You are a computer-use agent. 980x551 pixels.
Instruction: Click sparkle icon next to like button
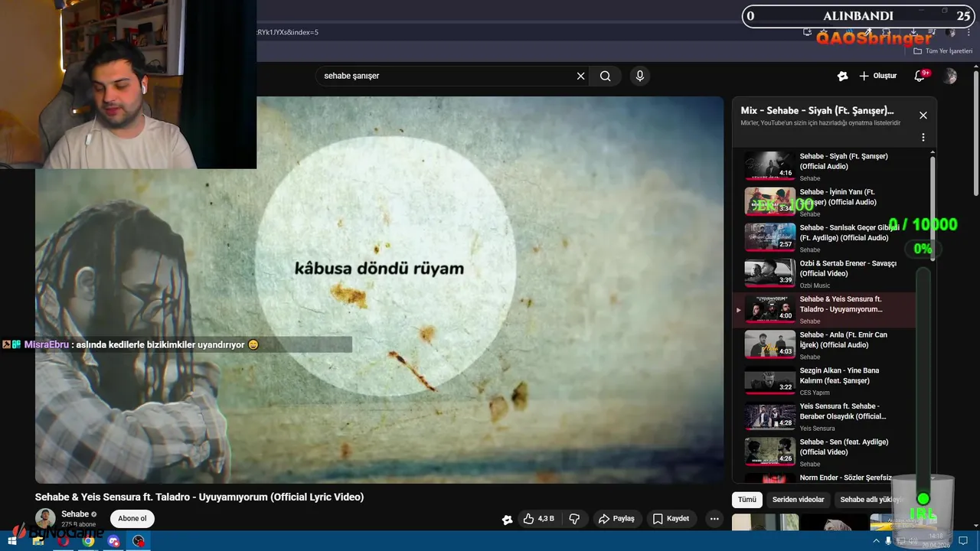[x=507, y=519]
